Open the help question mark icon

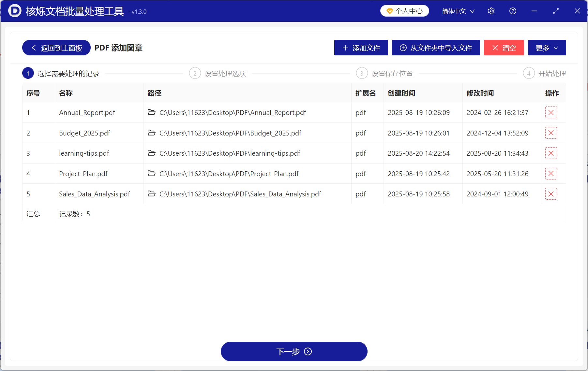coord(512,11)
